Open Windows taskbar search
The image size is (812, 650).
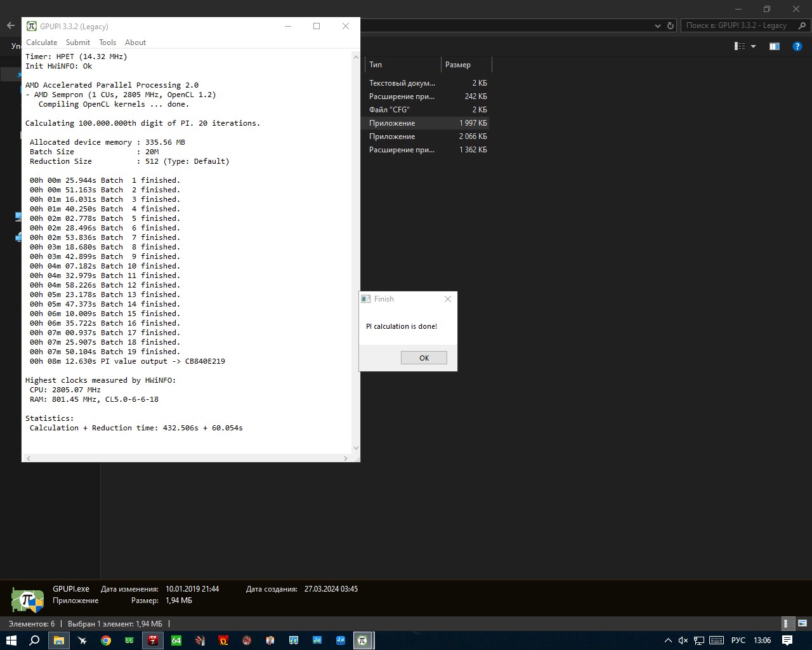(x=35, y=640)
